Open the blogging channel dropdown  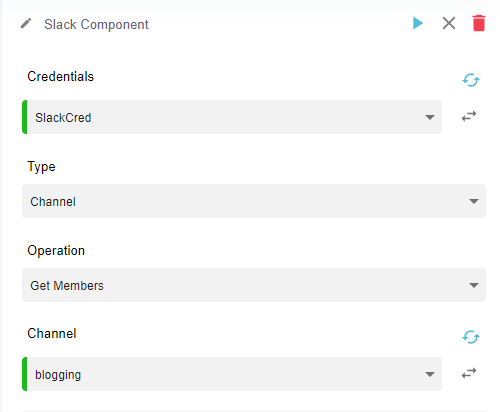(x=232, y=374)
